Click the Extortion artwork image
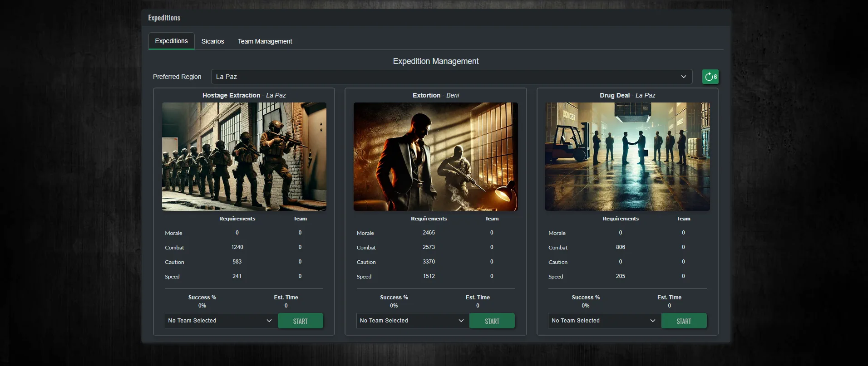The height and width of the screenshot is (366, 868). (x=436, y=156)
